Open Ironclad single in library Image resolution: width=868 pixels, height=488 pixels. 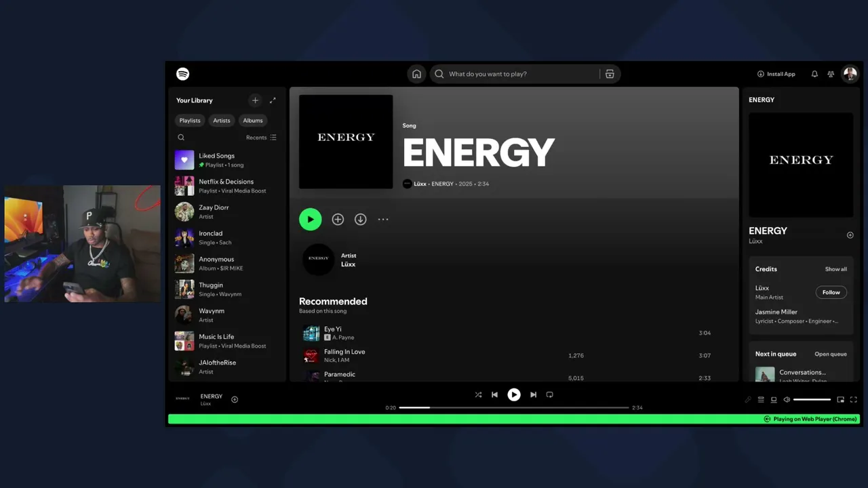227,237
